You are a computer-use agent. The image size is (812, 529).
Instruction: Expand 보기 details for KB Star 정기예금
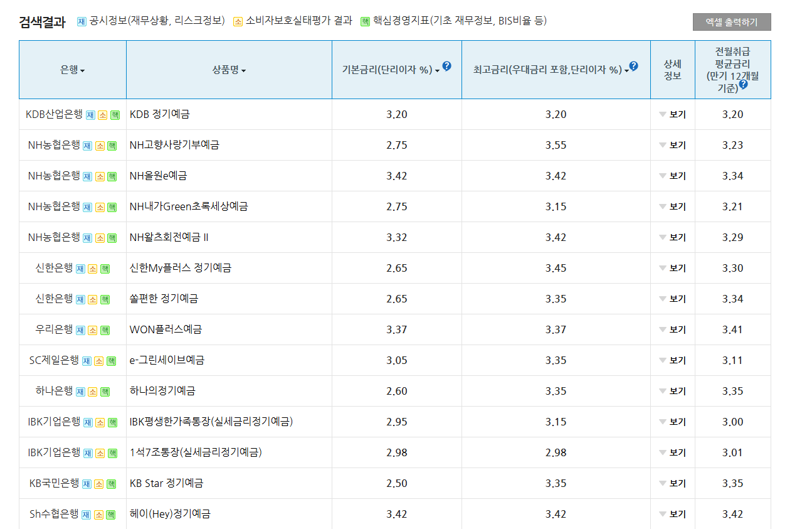(673, 484)
